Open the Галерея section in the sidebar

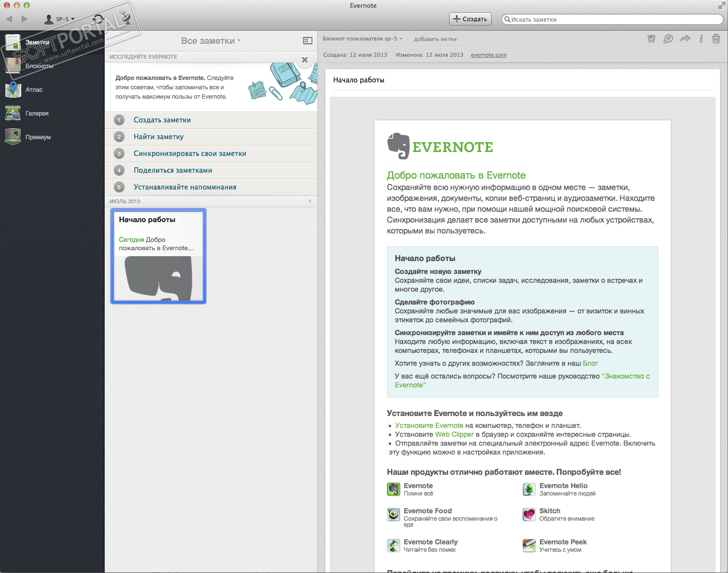pos(52,114)
